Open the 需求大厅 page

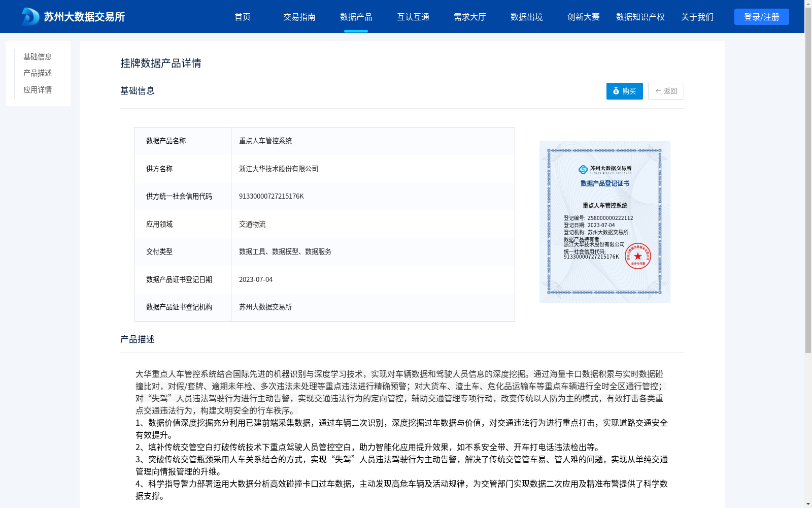click(x=470, y=17)
